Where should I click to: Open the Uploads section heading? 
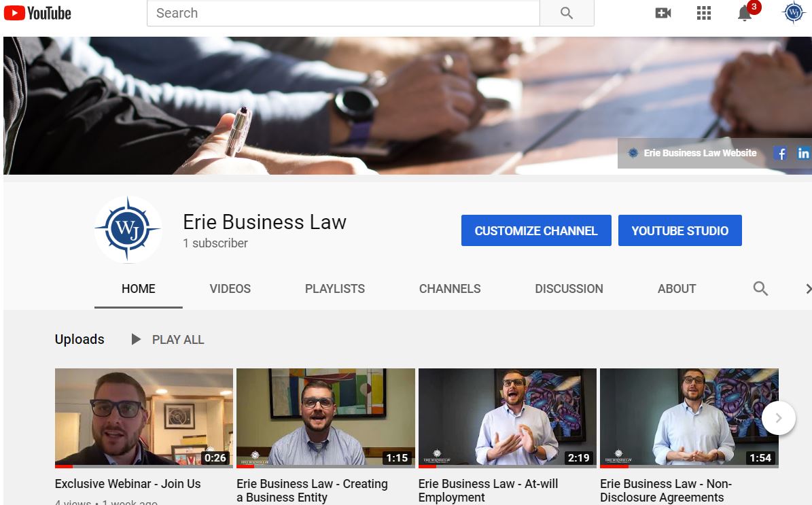[x=80, y=339]
